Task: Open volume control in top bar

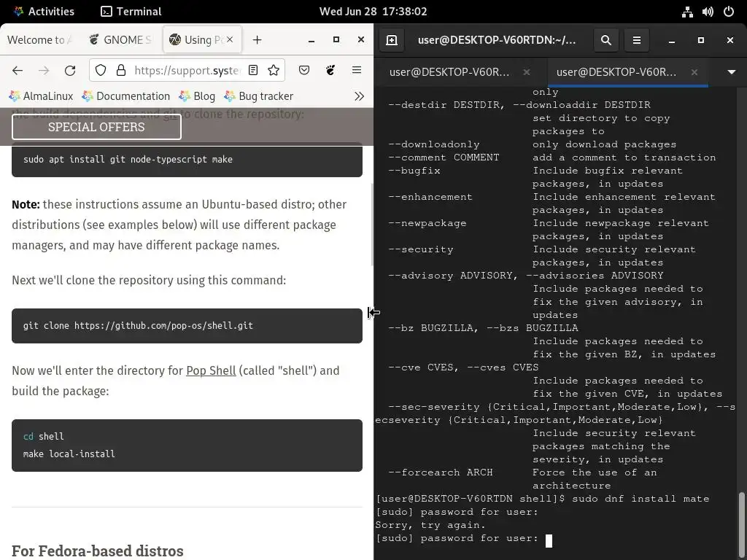Action: pyautogui.click(x=708, y=12)
